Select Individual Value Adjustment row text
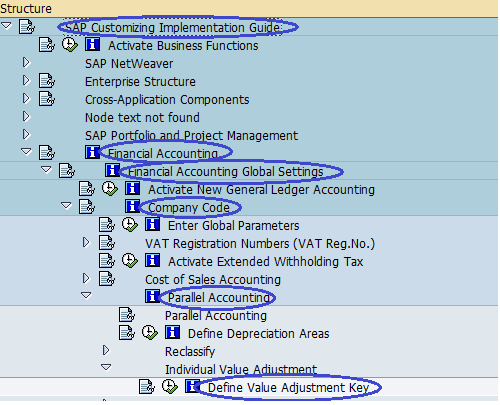Image resolution: width=500 pixels, height=405 pixels. (241, 370)
